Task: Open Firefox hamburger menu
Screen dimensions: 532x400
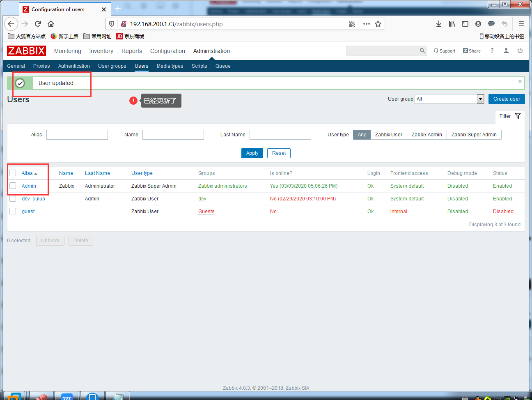Action: tap(521, 24)
